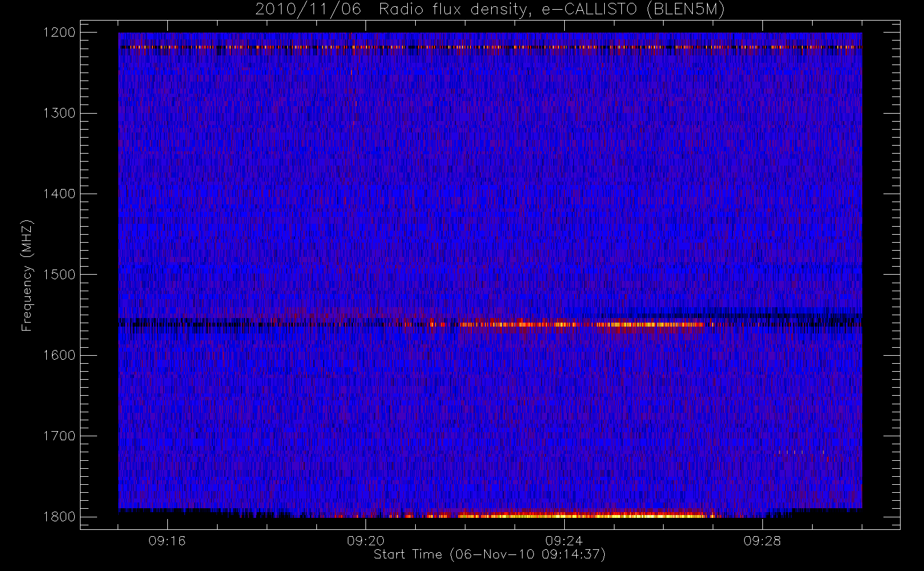Select the "Frequency (MHZ)" axis label
This screenshot has width=924, height=571.
point(27,275)
